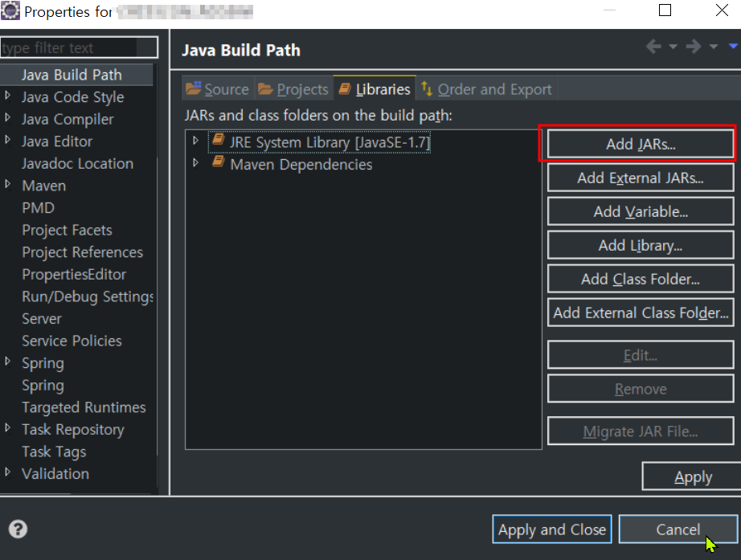Expand Maven Dependencies node
Screen dimensions: 741x560
(x=195, y=162)
